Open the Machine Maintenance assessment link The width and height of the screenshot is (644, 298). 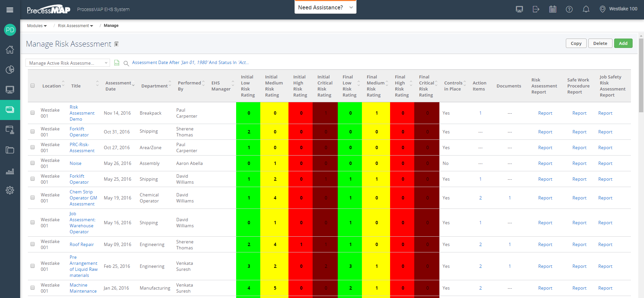coord(83,288)
